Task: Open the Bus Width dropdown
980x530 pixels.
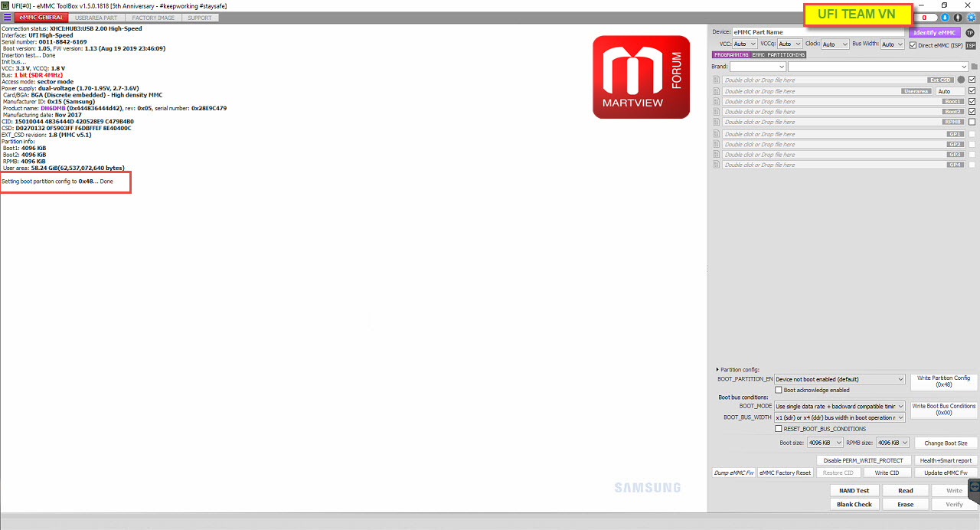Action: (892, 44)
